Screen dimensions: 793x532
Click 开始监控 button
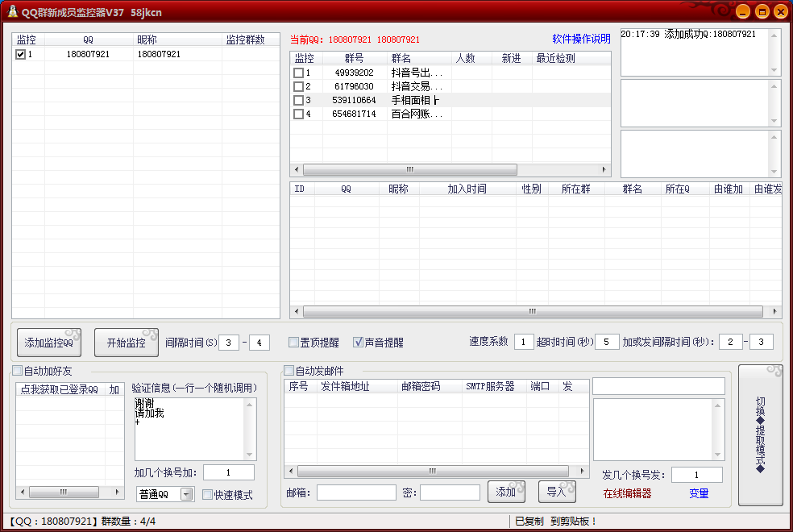[127, 343]
